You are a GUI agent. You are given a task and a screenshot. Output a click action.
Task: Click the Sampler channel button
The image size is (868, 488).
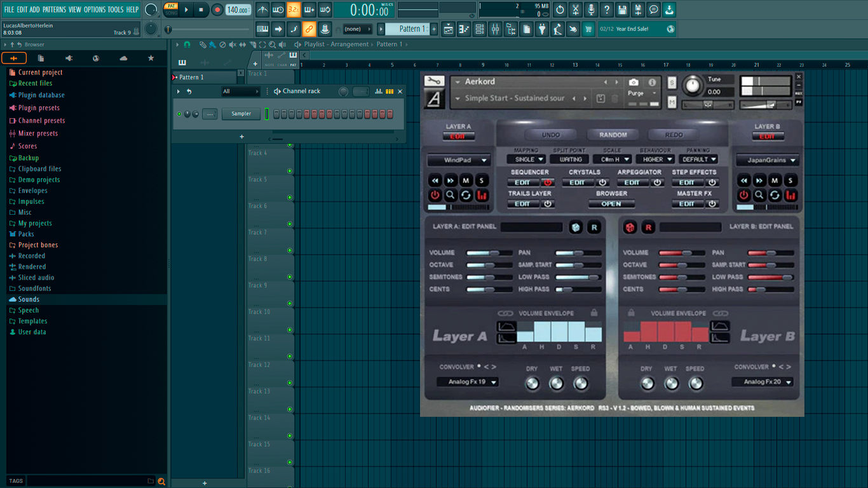tap(241, 114)
